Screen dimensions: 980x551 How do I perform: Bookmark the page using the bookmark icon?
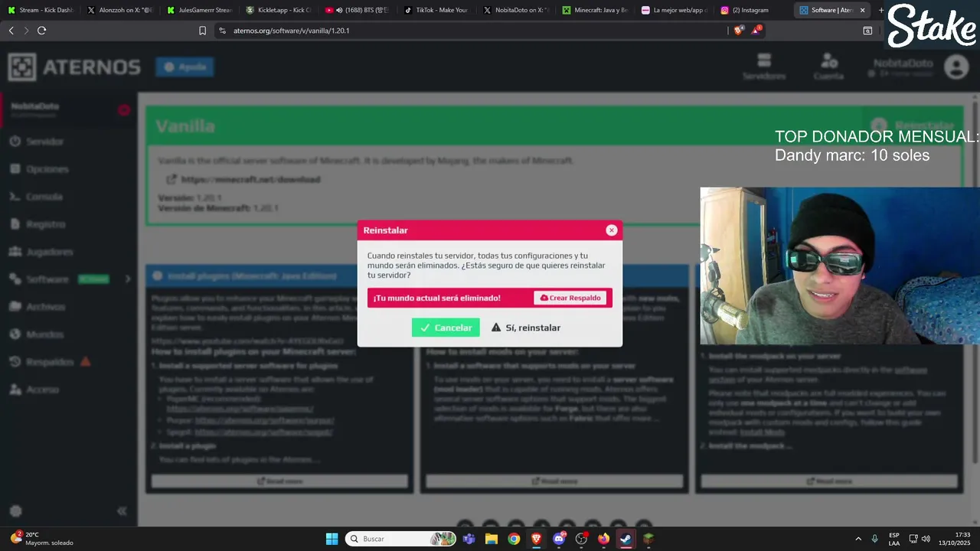pos(202,31)
